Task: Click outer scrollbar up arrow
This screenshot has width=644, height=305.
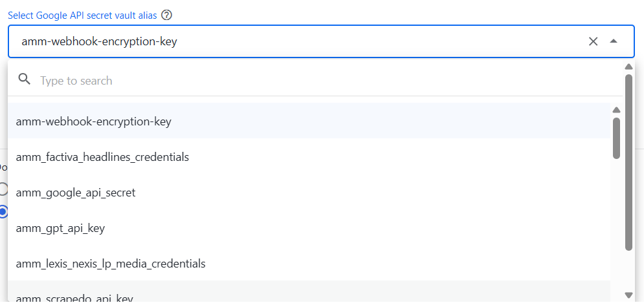Action: point(628,67)
